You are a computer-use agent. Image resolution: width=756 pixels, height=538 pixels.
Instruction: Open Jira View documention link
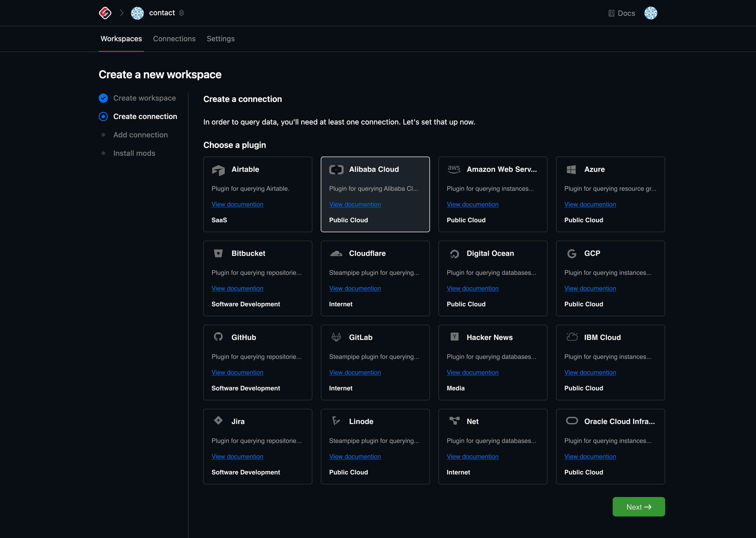[237, 457]
